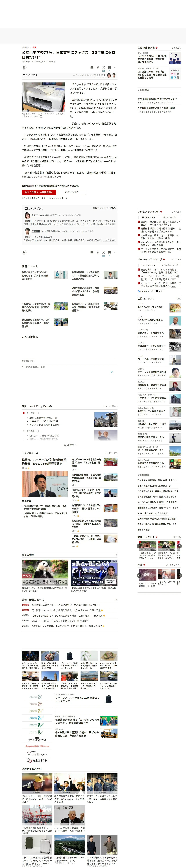Viewport: 186px width, 868px height.
Task: Open 動画一覧 link in video ranking
Action: tap(177, 537)
